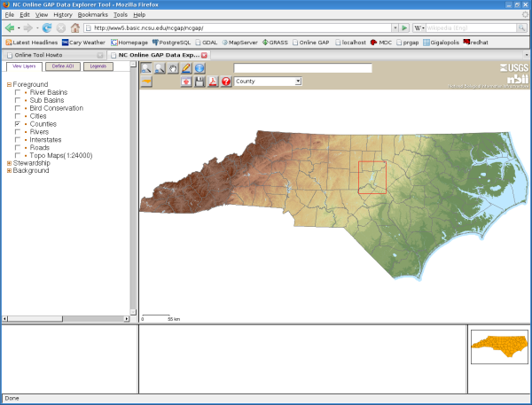Click the NC overview map thumbnail
The height and width of the screenshot is (405, 532).
tap(499, 347)
